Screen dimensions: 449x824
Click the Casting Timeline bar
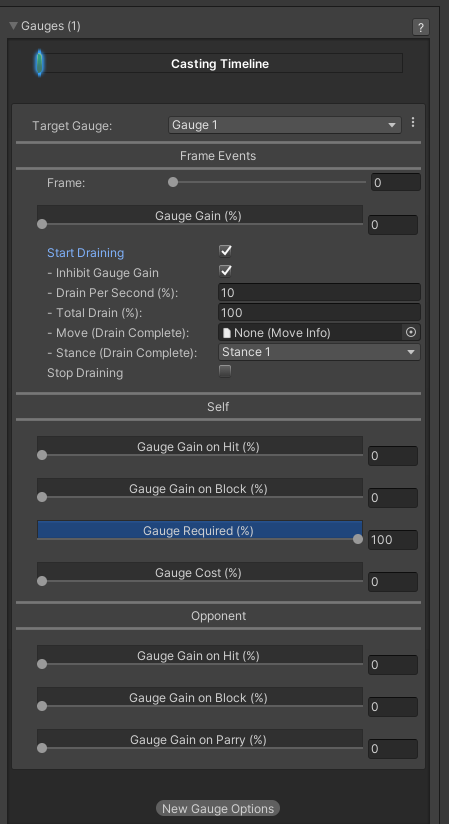tap(220, 64)
